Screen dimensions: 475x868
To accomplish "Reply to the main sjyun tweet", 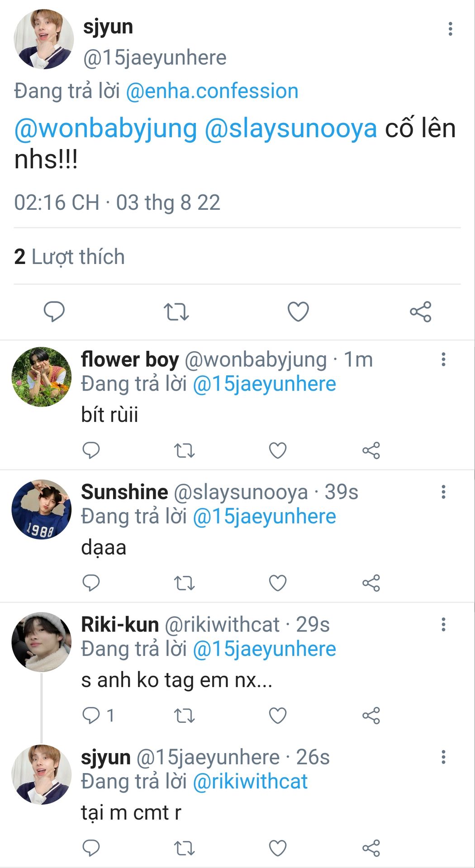I will tap(54, 311).
